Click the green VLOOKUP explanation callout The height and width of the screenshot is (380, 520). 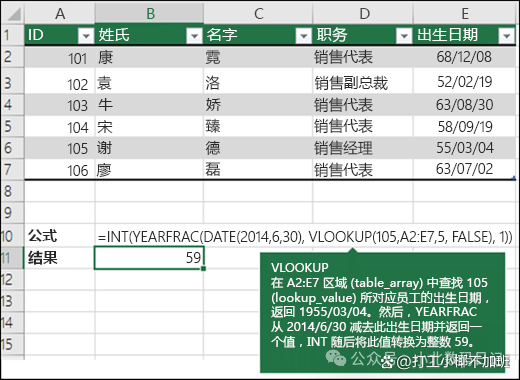click(x=382, y=312)
